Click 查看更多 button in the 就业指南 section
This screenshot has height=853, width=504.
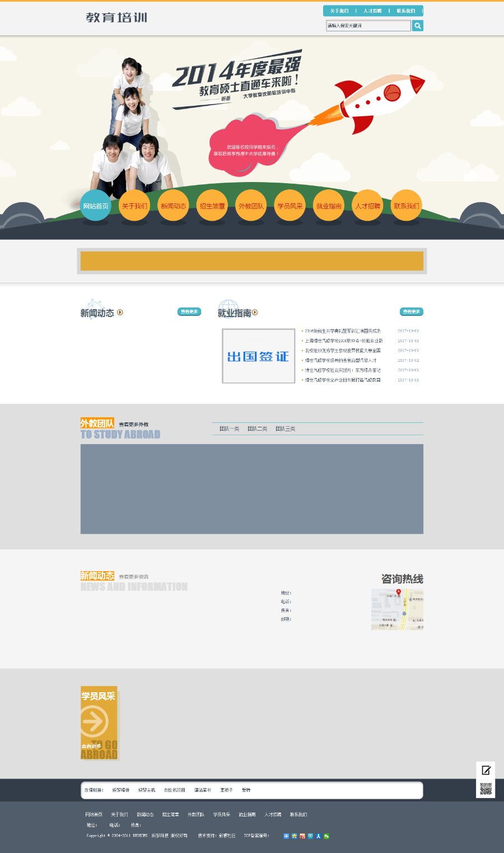click(x=412, y=311)
